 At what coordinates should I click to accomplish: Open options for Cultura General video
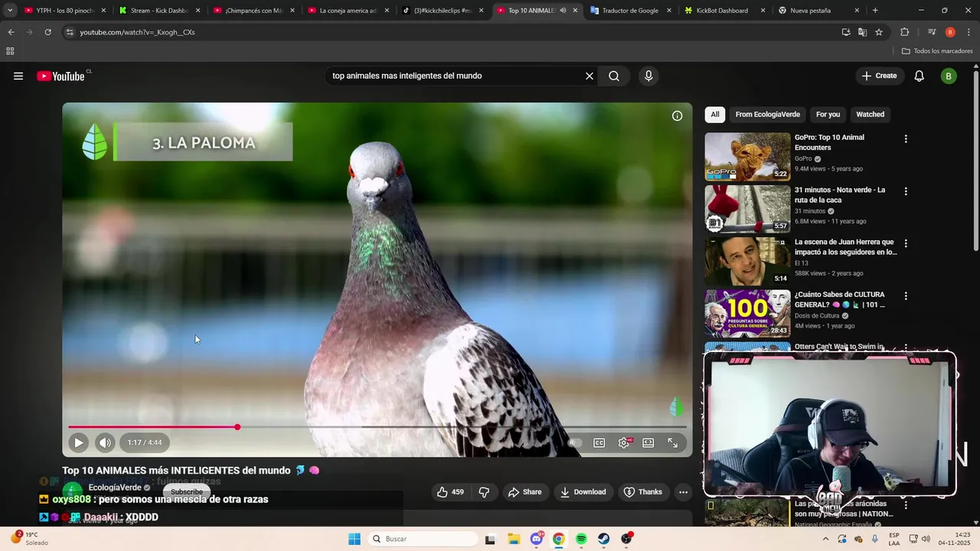(x=906, y=295)
